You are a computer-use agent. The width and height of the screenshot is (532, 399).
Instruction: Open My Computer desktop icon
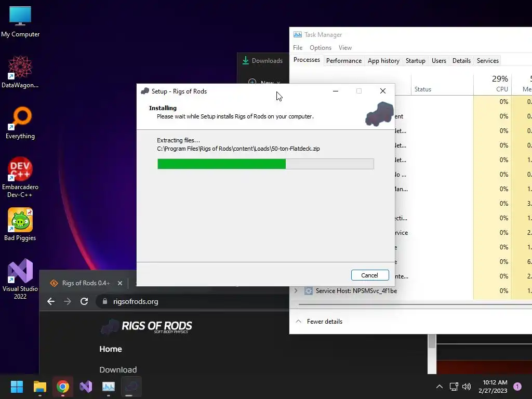[20, 22]
